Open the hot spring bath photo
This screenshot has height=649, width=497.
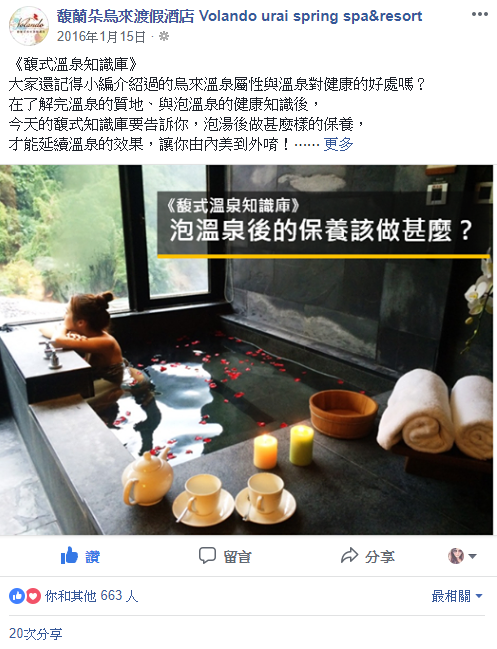(x=247, y=350)
